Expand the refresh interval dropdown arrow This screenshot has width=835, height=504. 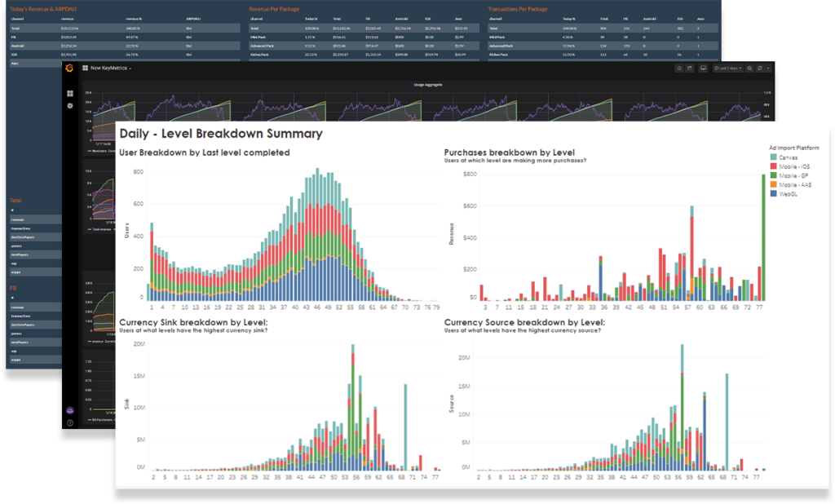pyautogui.click(x=768, y=69)
